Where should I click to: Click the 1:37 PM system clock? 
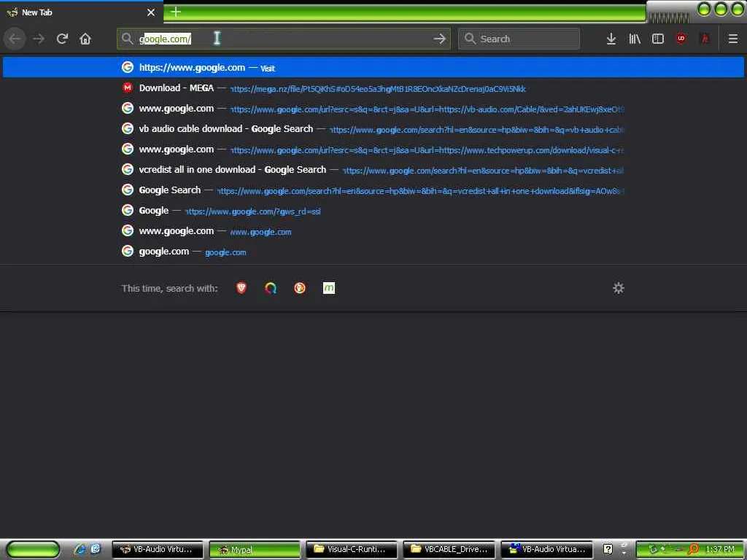click(720, 550)
